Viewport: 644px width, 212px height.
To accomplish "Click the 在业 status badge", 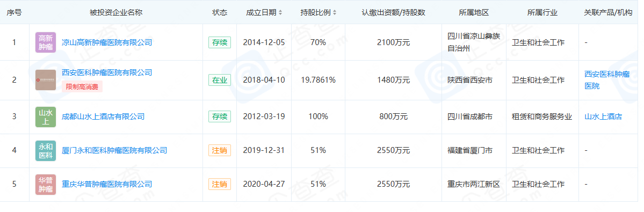I will pyautogui.click(x=220, y=80).
